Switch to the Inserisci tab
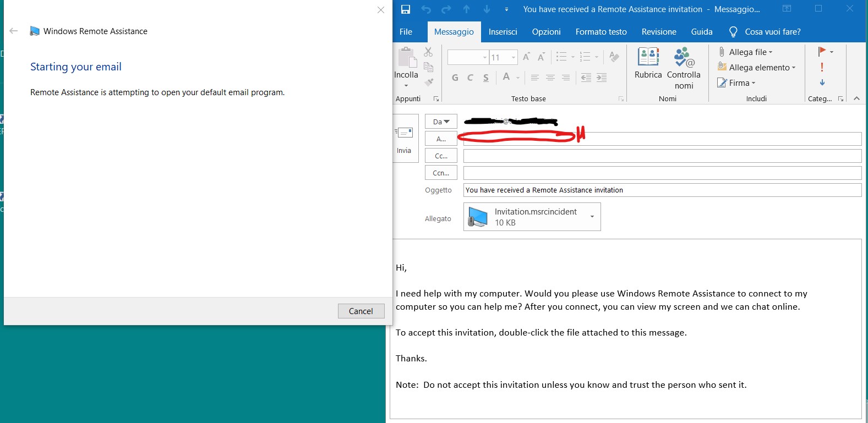 point(503,32)
